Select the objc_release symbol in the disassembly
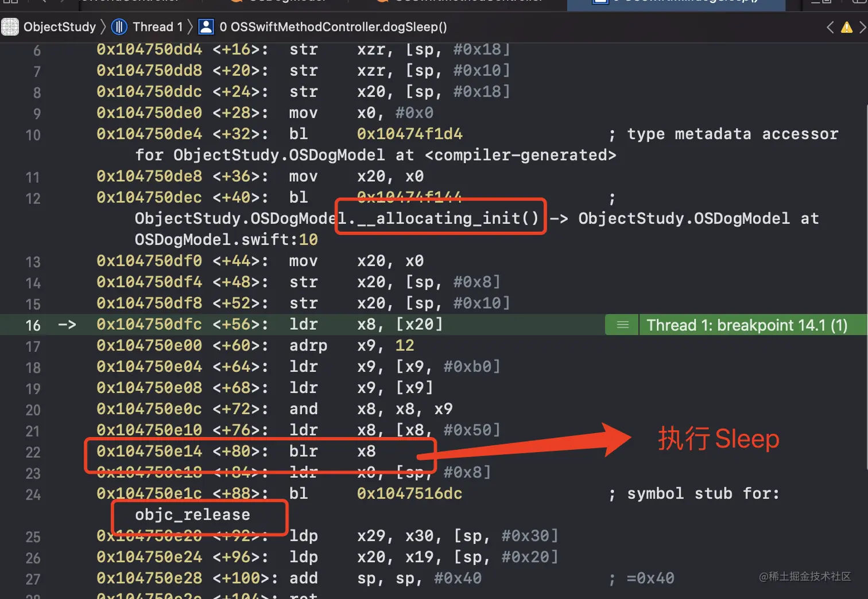 coord(193,515)
